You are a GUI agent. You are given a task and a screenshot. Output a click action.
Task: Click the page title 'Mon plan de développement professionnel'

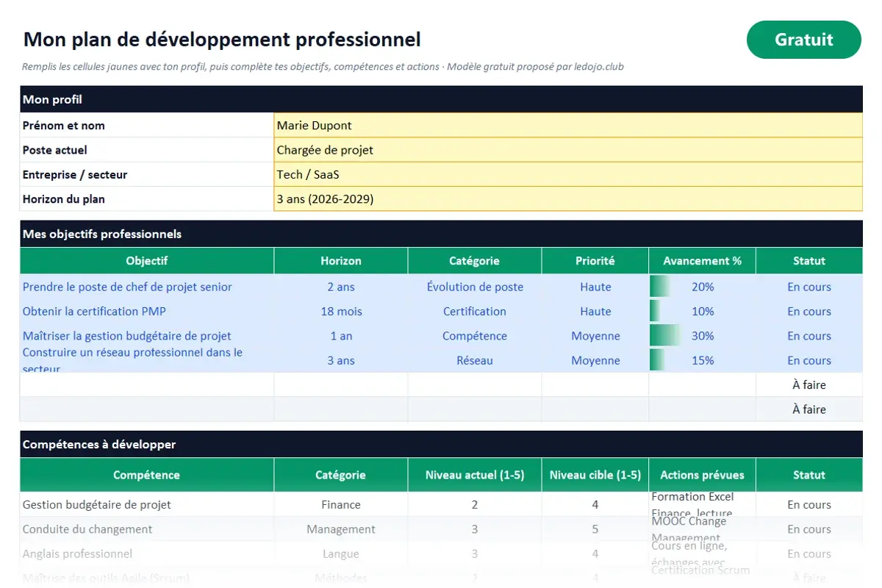[222, 39]
